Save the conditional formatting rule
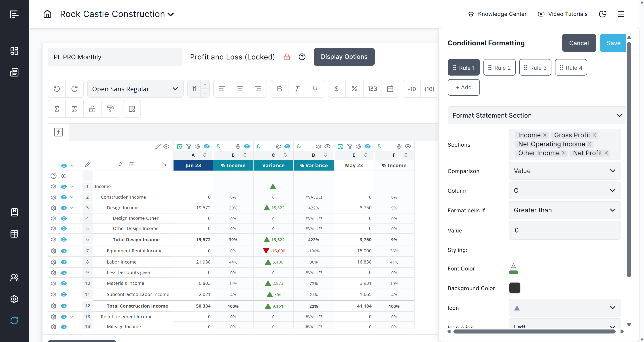This screenshot has height=342, width=644. [613, 43]
